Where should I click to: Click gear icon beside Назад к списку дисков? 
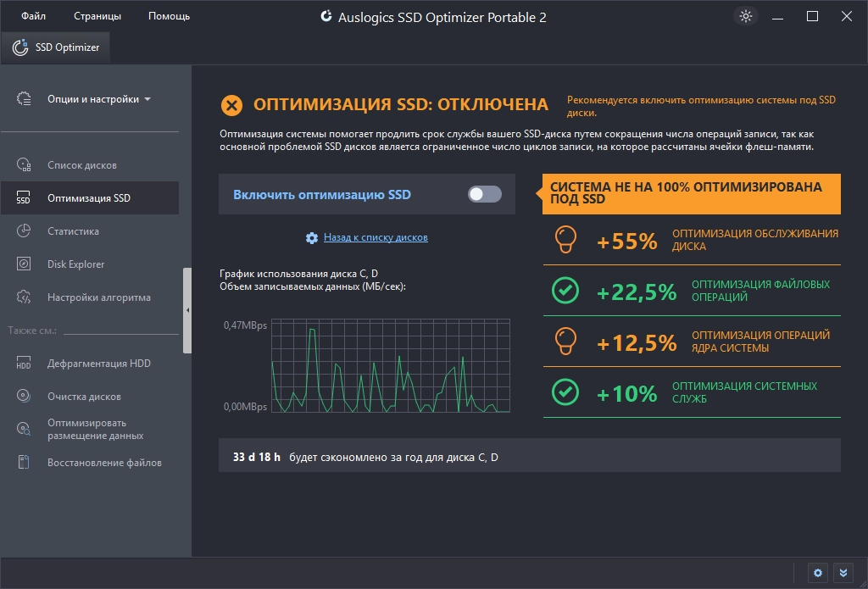(x=312, y=237)
